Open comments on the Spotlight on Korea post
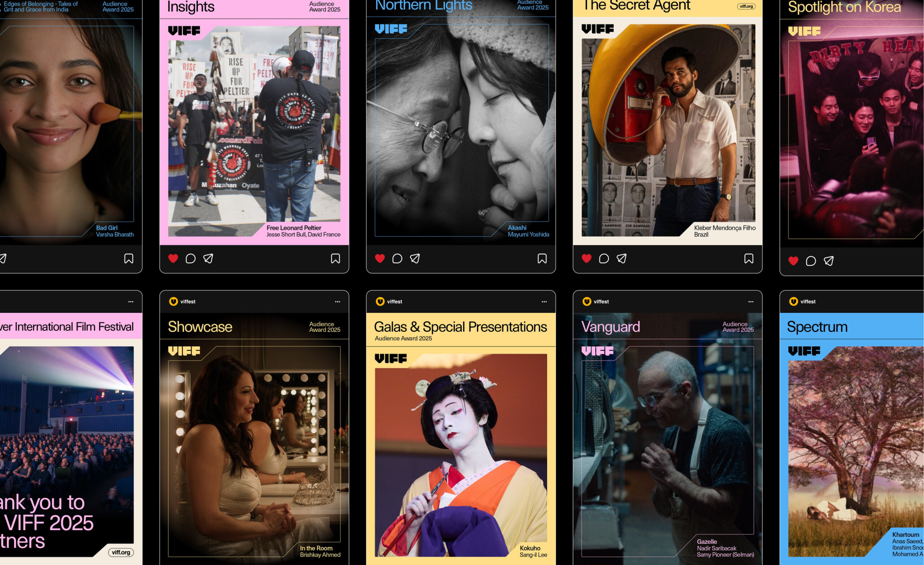This screenshot has width=924, height=565. [810, 260]
